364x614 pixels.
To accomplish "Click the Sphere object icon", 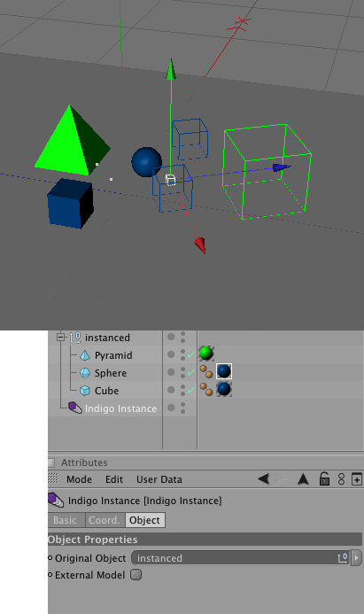I will click(84, 373).
